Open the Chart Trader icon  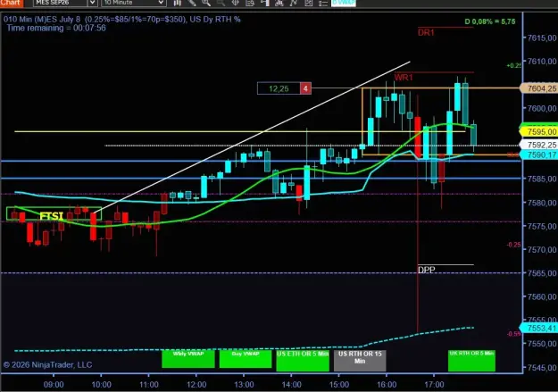(x=264, y=3)
